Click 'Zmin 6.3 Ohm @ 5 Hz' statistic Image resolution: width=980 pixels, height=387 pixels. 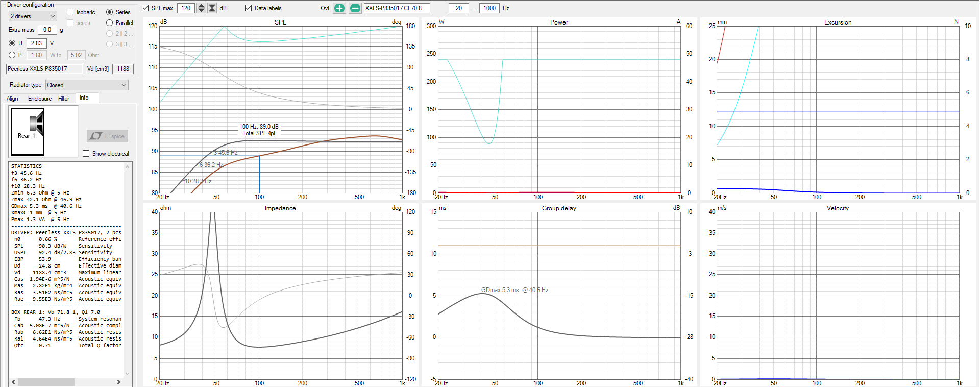(x=40, y=193)
